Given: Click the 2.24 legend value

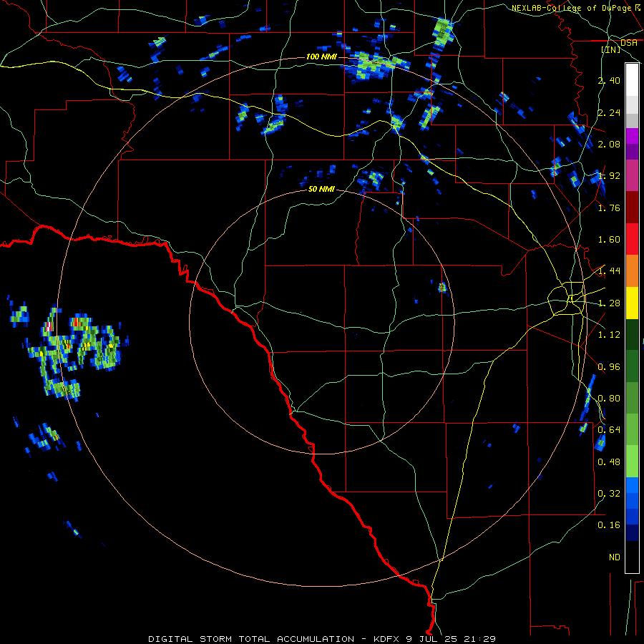Looking at the screenshot, I should [x=609, y=112].
